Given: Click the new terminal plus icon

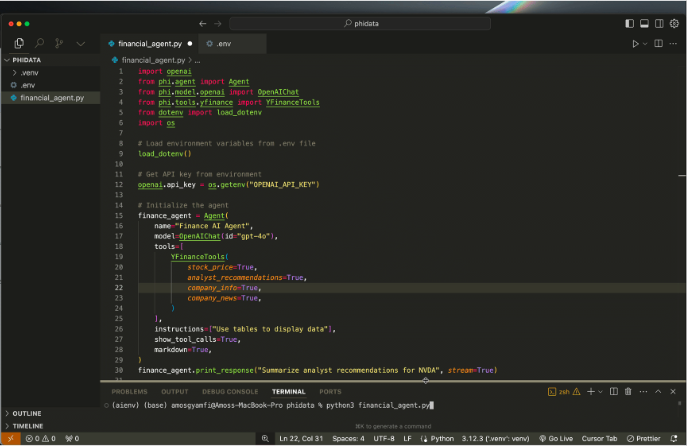Looking at the screenshot, I should coord(590,391).
